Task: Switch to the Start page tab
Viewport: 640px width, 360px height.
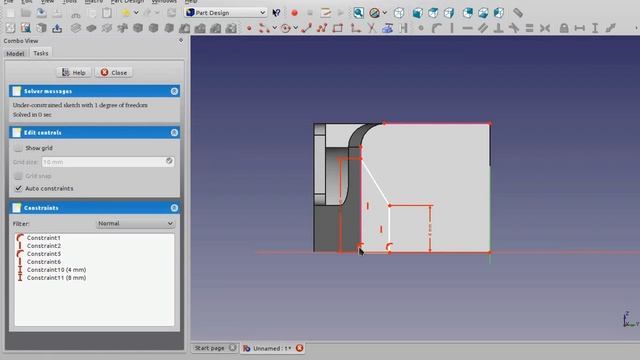Action: click(214, 348)
